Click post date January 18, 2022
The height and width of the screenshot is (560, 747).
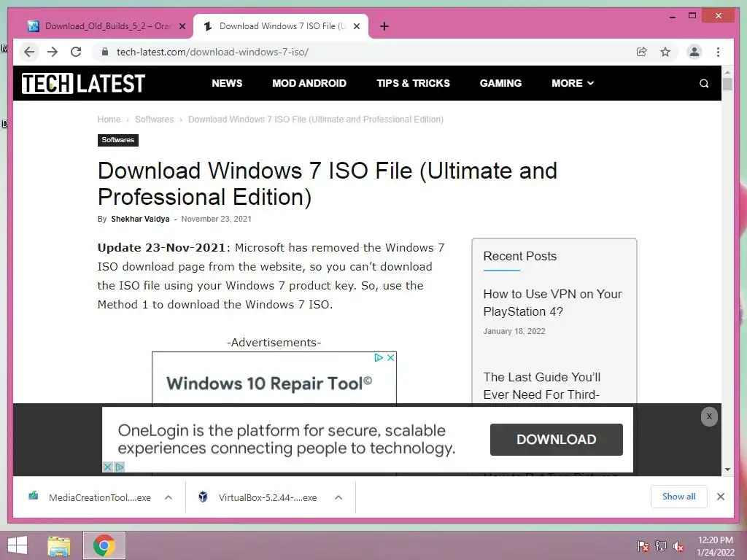point(514,332)
